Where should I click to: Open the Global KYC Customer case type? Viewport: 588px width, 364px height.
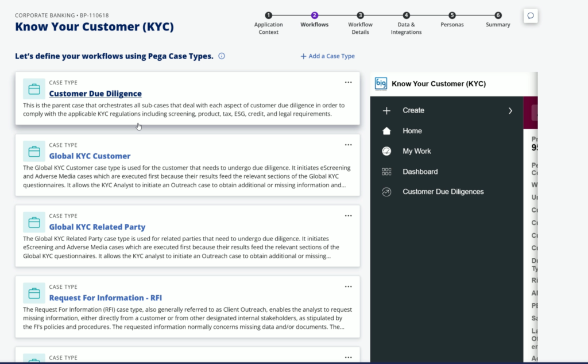pos(90,156)
